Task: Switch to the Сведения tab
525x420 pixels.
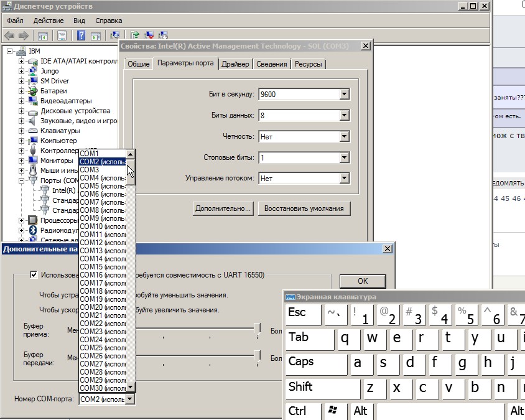Action: 272,64
